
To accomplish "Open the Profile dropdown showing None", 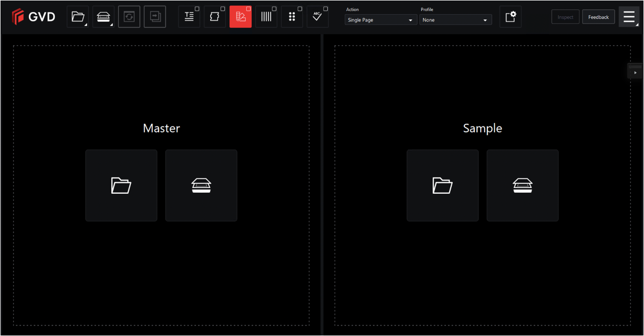I will tap(455, 20).
